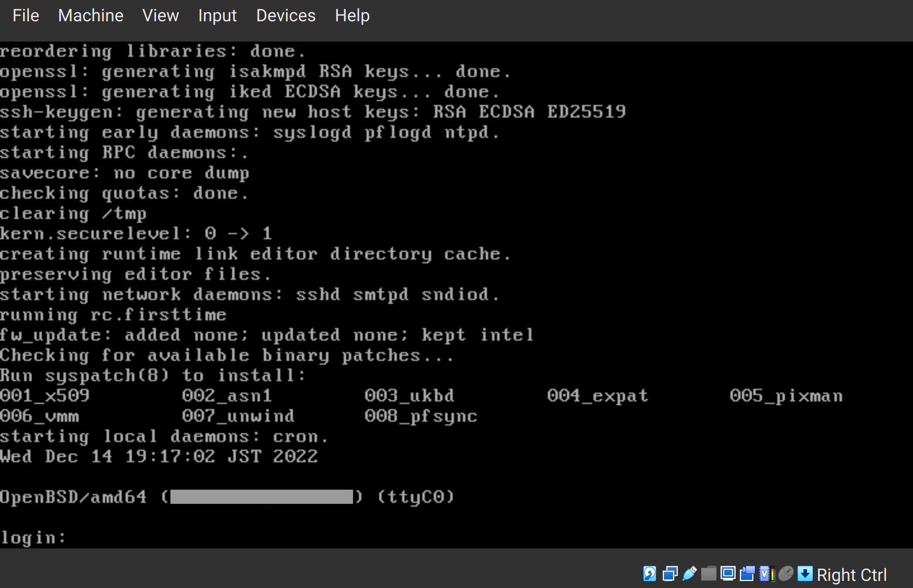913x588 pixels.
Task: Toggle mouse integration via the mouse icon
Action: coord(786,574)
